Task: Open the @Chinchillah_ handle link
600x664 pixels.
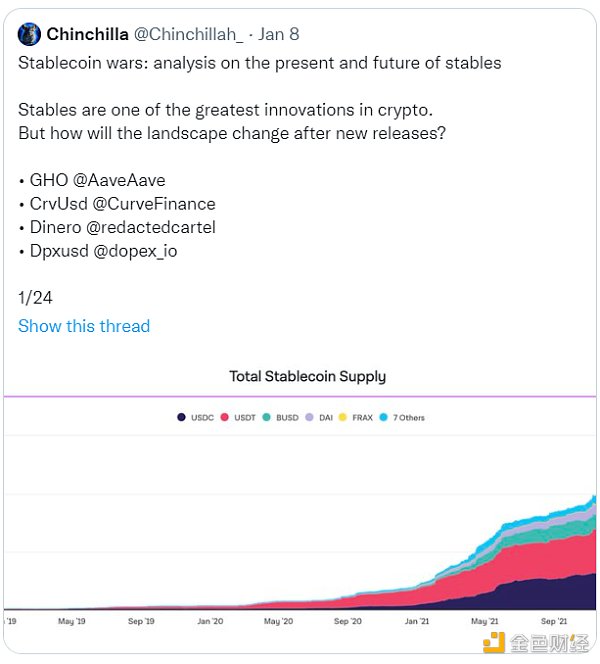Action: pyautogui.click(x=188, y=34)
